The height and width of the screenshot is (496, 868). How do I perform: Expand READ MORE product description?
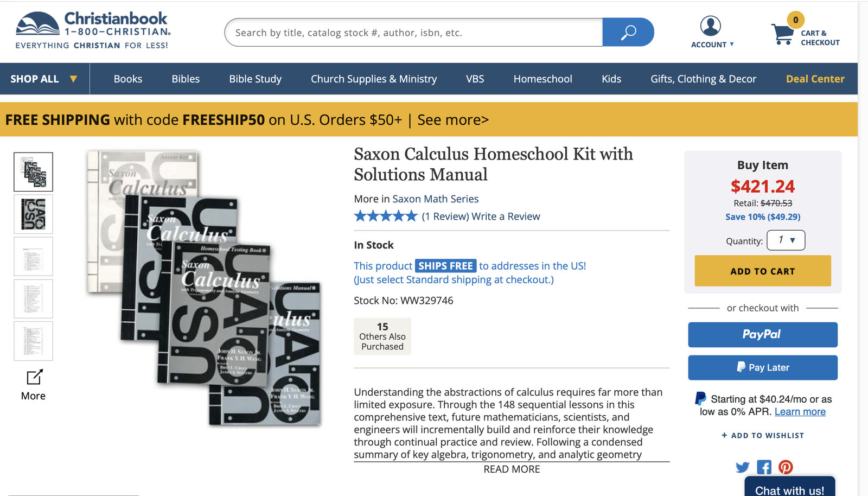[x=512, y=469]
